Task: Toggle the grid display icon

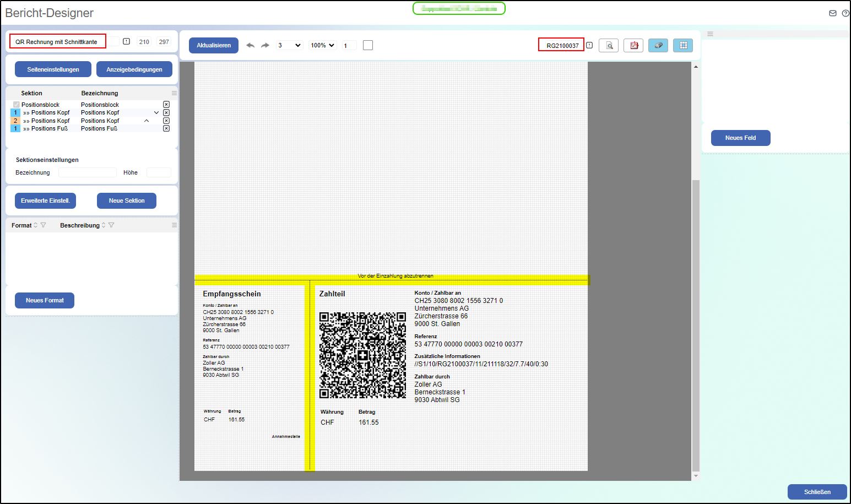Action: [682, 45]
